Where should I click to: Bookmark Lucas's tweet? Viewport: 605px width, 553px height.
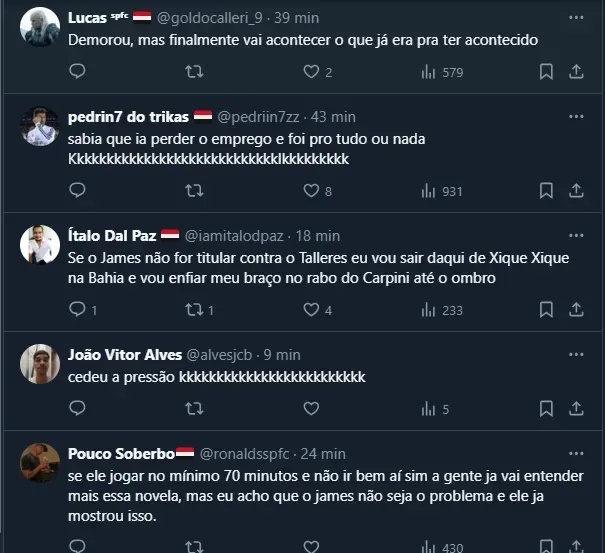click(546, 72)
